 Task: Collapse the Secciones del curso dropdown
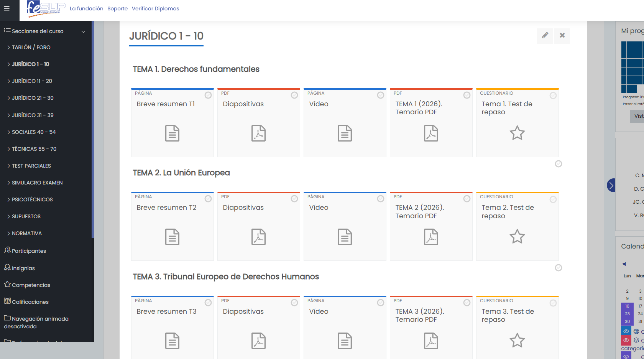coord(83,31)
